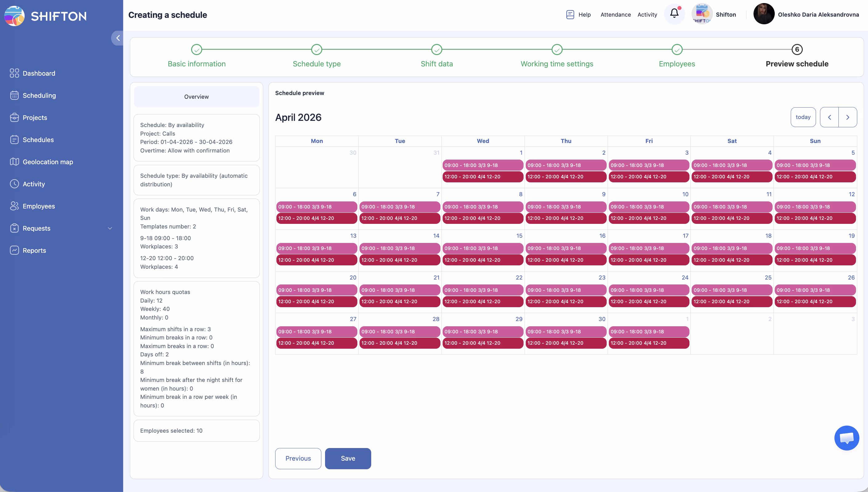
Task: Expand the Requests submenu chevron
Action: click(110, 228)
